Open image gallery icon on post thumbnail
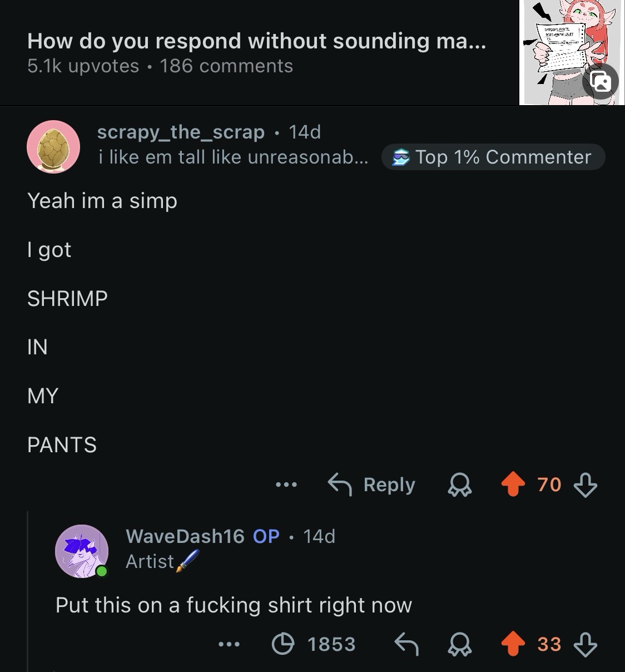The width and height of the screenshot is (625, 672). point(601,82)
